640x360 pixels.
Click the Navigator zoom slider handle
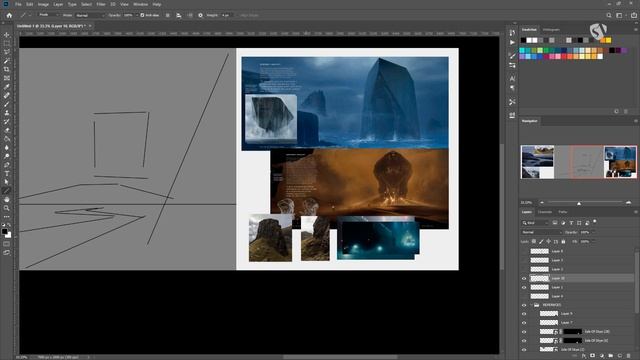(x=579, y=203)
